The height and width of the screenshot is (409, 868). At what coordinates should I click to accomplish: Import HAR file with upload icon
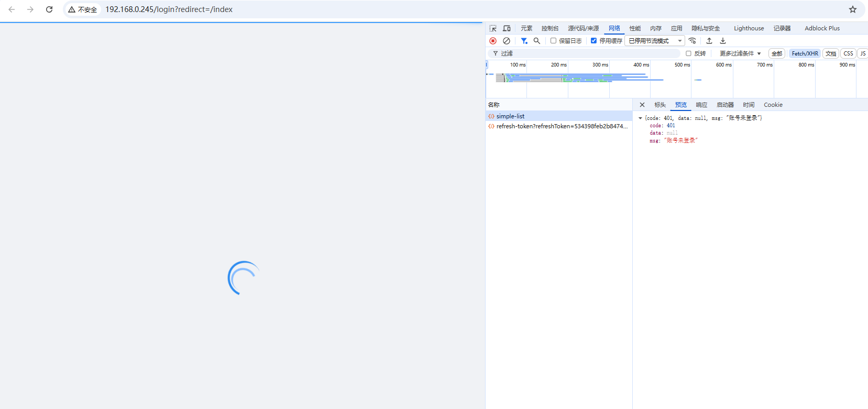click(709, 41)
